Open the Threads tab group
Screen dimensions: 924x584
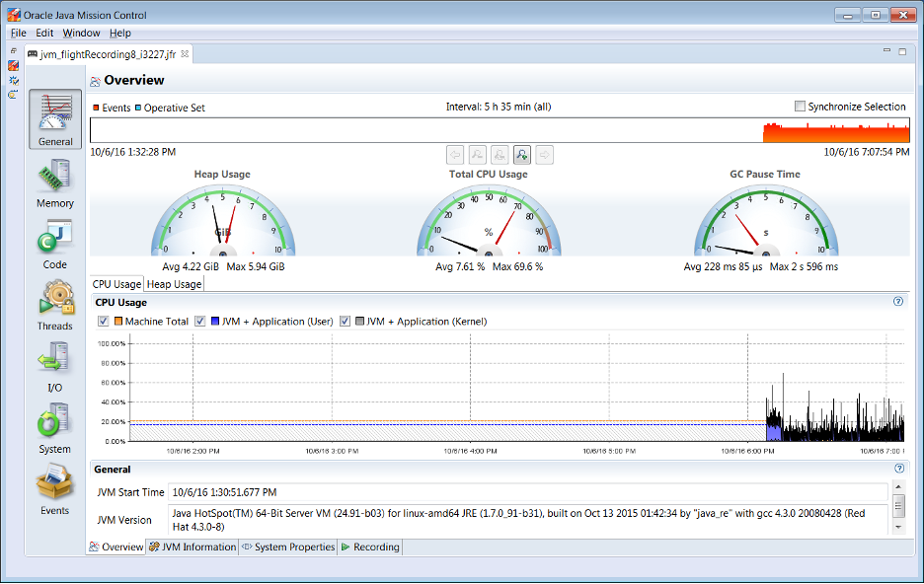pos(55,306)
